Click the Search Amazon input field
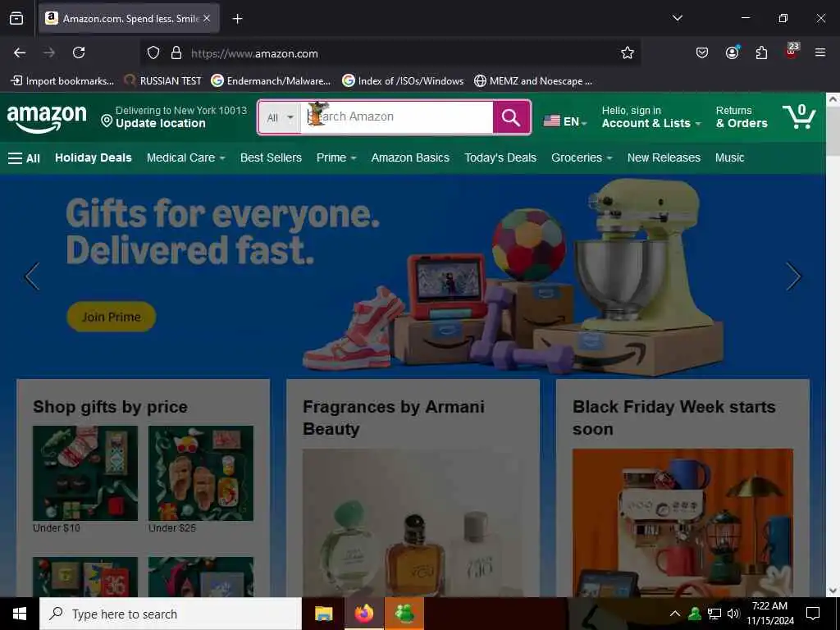840x630 pixels. coord(397,116)
